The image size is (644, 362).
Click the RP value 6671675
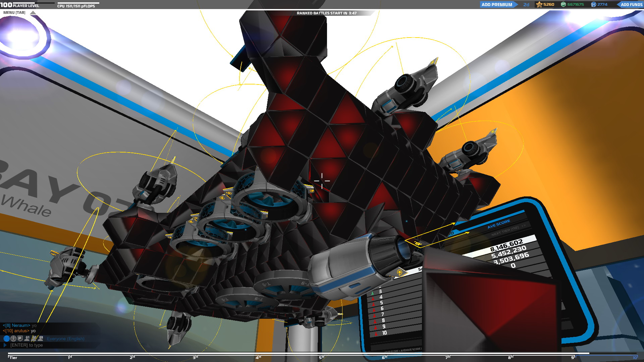pyautogui.click(x=576, y=4)
